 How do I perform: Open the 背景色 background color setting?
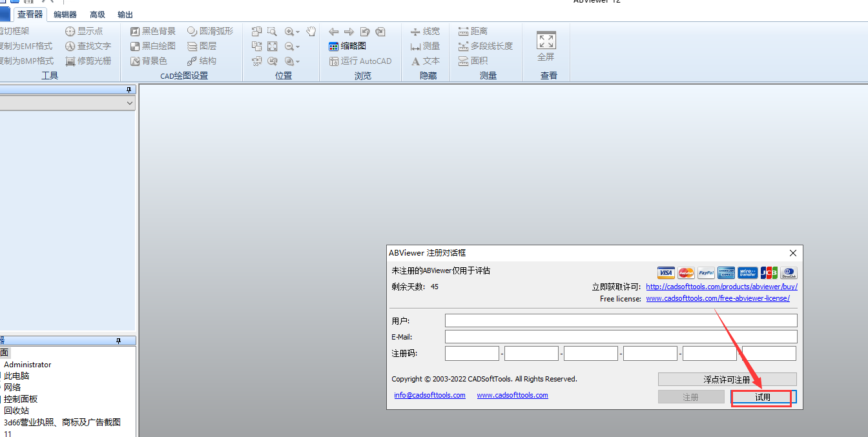(x=149, y=61)
